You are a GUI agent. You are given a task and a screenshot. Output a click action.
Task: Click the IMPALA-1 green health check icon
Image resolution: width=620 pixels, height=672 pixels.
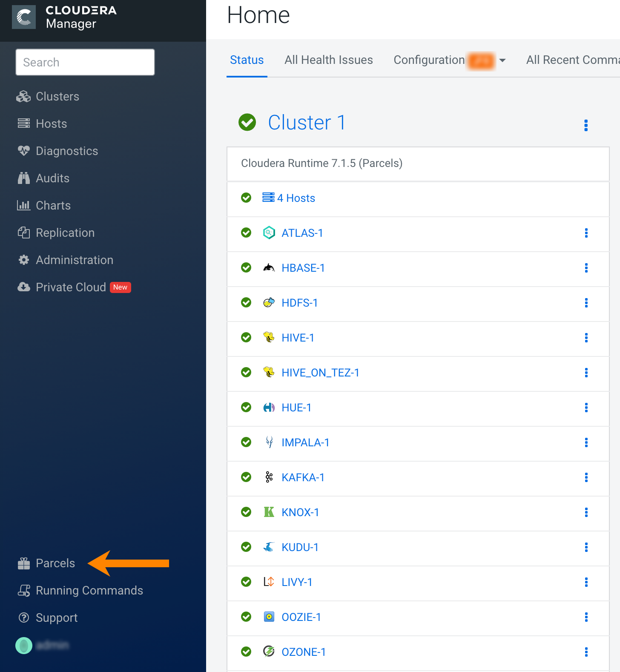point(246,442)
